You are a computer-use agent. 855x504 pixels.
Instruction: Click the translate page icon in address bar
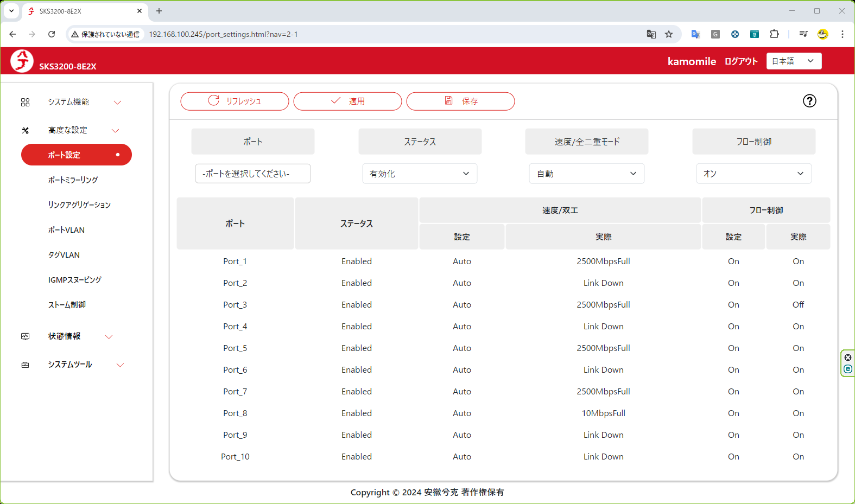click(651, 34)
